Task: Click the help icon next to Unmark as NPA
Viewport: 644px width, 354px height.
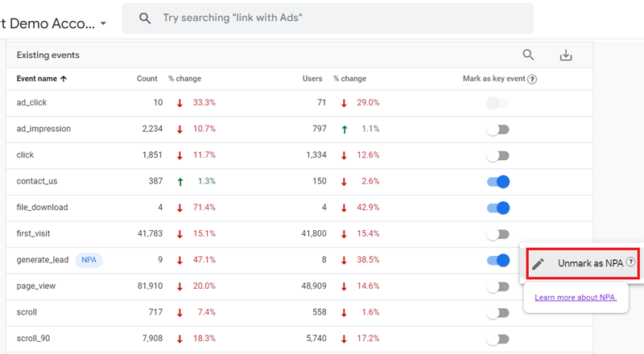Action: click(x=630, y=262)
